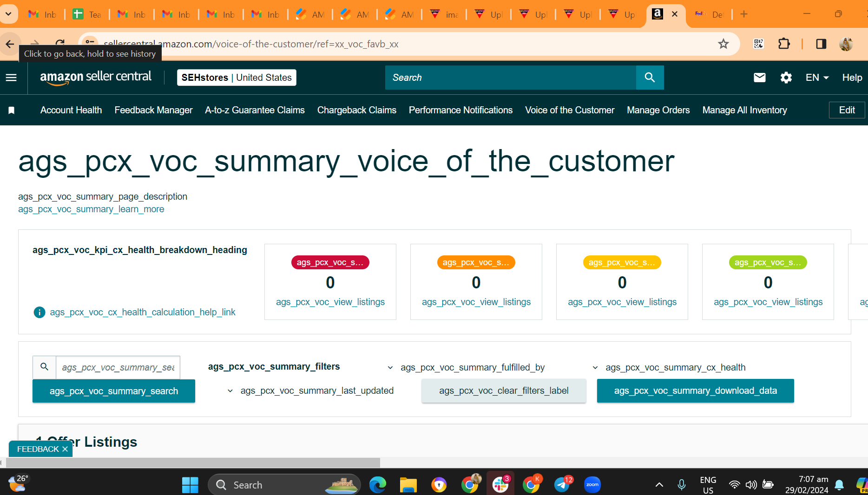Viewport: 868px width, 495px height.
Task: Close the FEEDBACK tab widget
Action: pyautogui.click(x=65, y=449)
